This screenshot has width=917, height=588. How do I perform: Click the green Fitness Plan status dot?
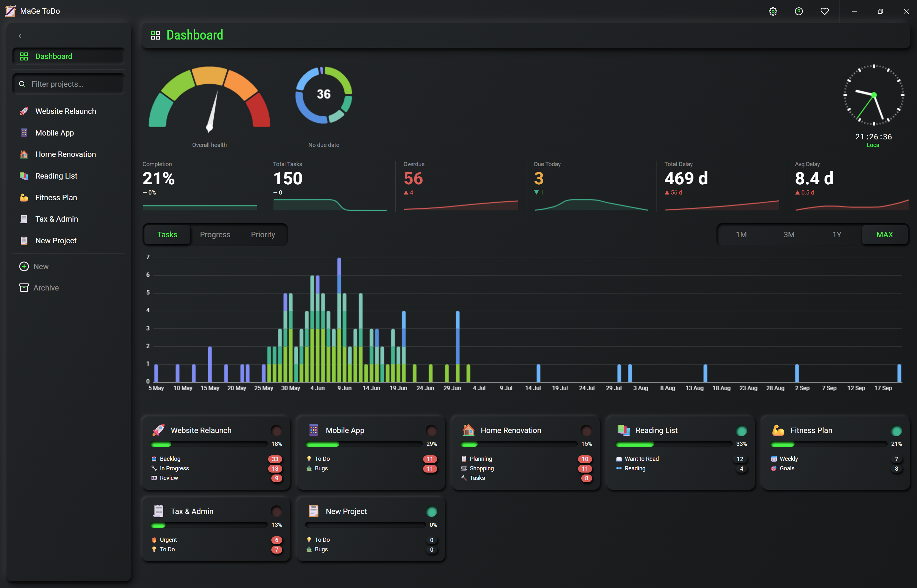896,431
